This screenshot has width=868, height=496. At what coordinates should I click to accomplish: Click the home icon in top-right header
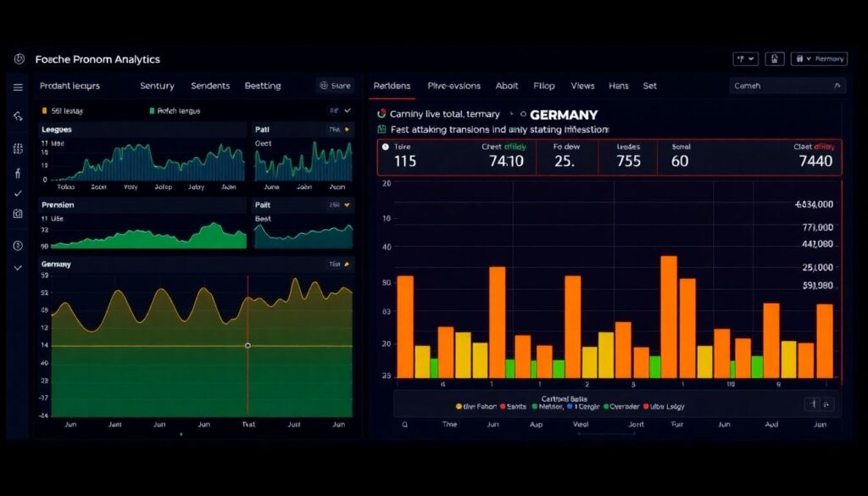(x=775, y=59)
